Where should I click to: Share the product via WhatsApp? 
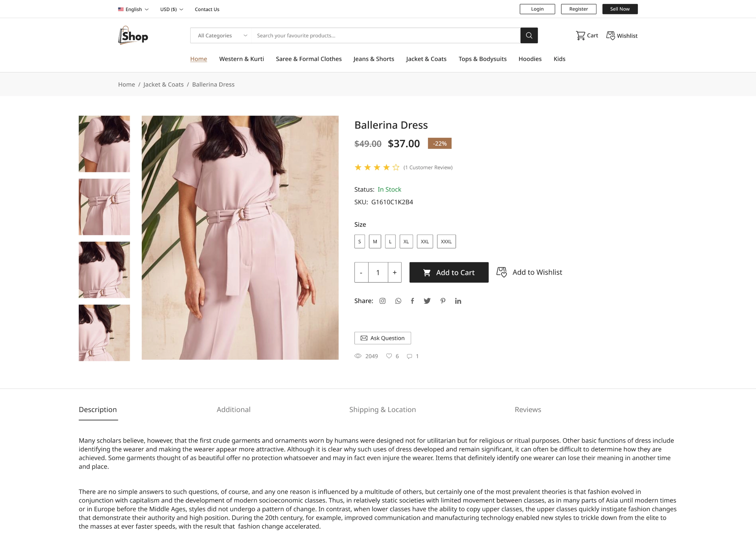398,301
